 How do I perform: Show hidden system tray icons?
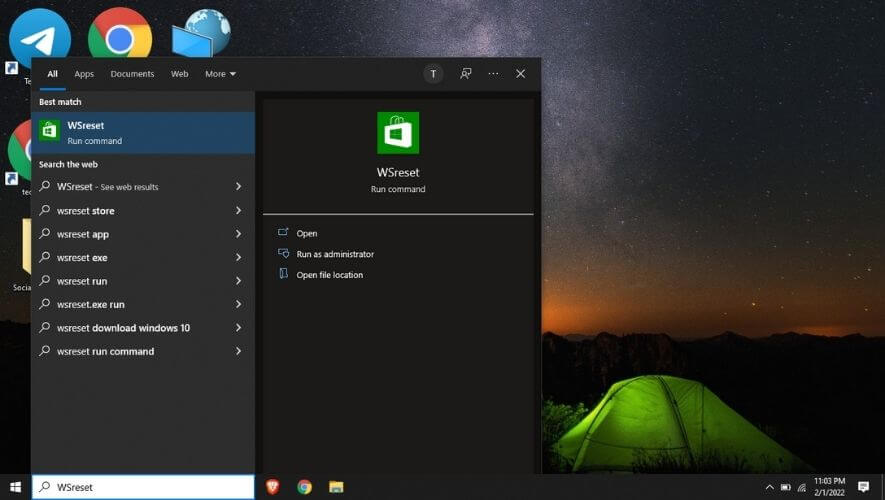[x=769, y=487]
